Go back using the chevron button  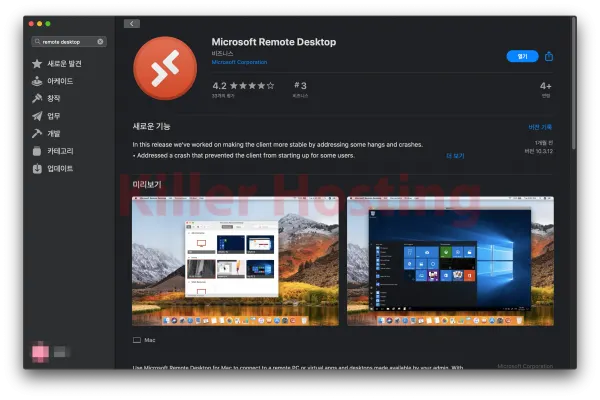coord(132,24)
